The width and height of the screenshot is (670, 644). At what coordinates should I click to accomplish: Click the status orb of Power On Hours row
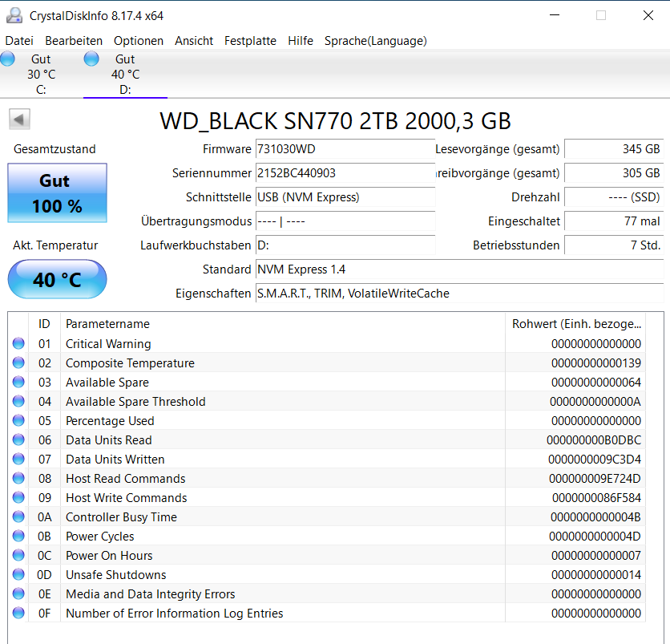click(18, 555)
